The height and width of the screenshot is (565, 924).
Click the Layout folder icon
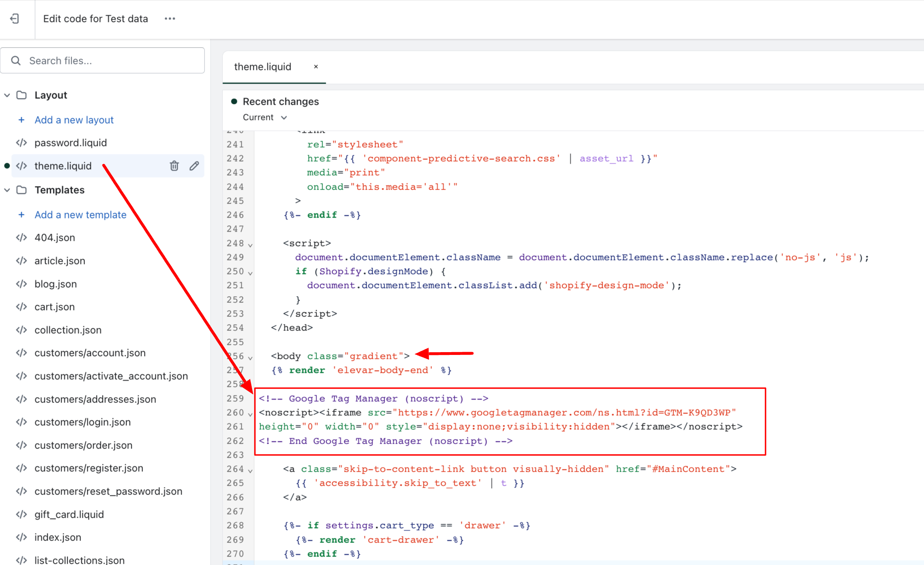[22, 95]
